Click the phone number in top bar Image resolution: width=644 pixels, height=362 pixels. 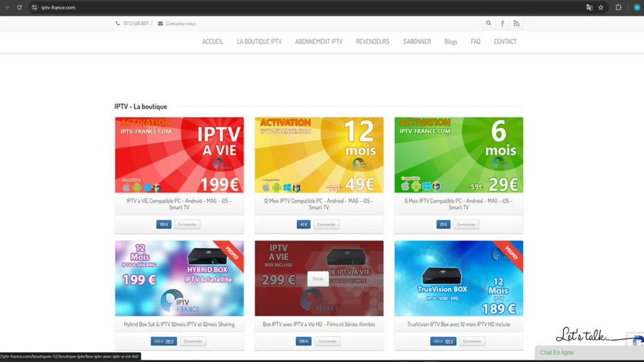[x=136, y=23]
